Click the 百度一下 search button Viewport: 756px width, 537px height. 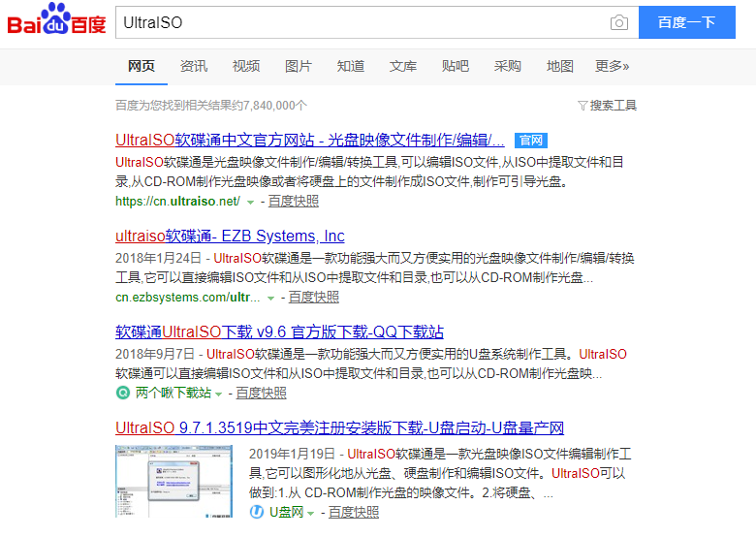click(x=687, y=22)
